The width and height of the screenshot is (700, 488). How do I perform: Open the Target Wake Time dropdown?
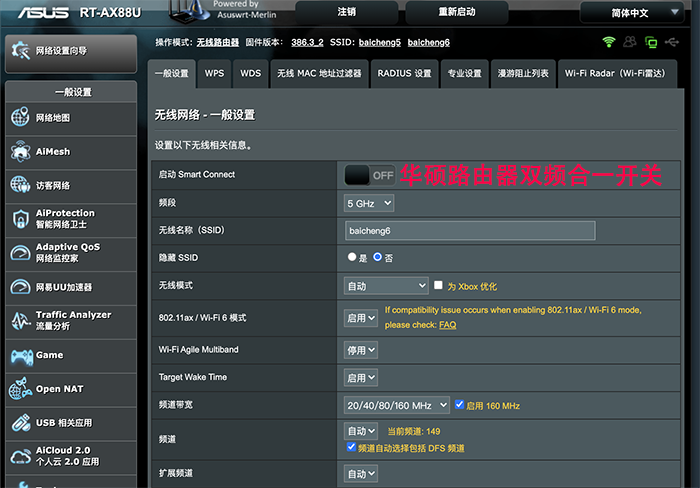pyautogui.click(x=361, y=378)
